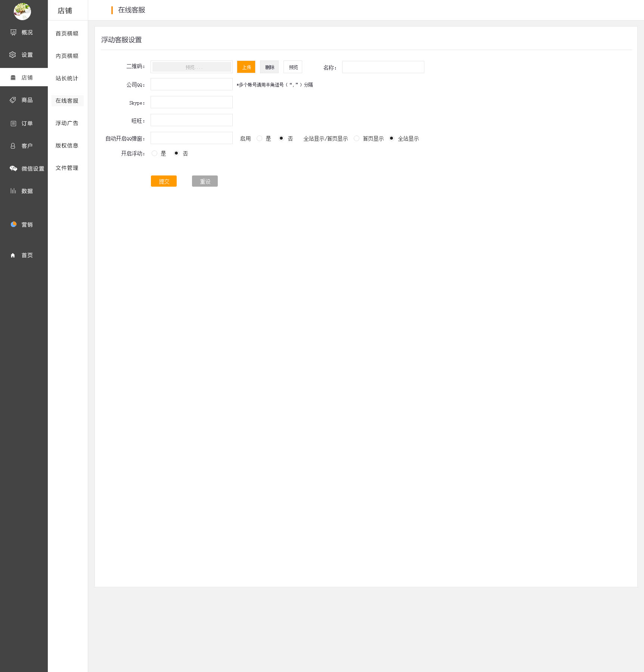Enable 启用 by selecting 是
Image resolution: width=644 pixels, height=672 pixels.
coord(259,139)
